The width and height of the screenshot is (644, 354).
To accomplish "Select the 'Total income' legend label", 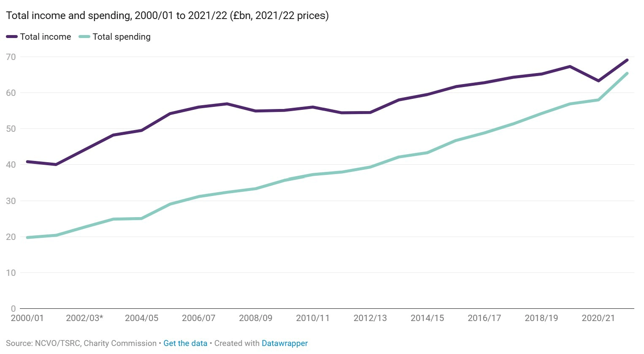I will coord(46,37).
